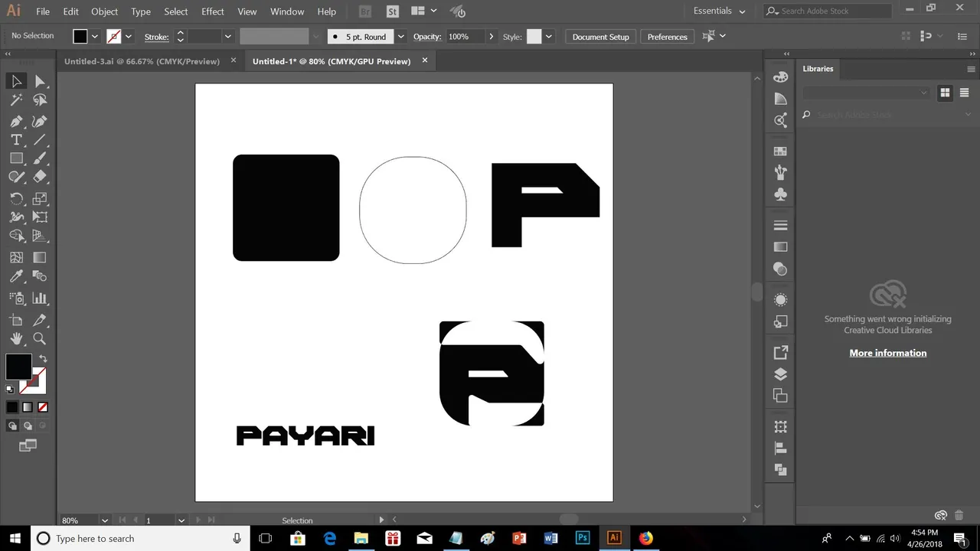The width and height of the screenshot is (980, 551).
Task: Select the Eraser tool
Action: pyautogui.click(x=40, y=176)
